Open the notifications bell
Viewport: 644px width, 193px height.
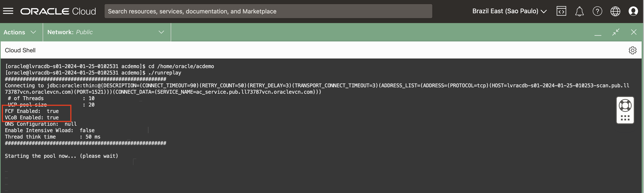[x=579, y=11]
